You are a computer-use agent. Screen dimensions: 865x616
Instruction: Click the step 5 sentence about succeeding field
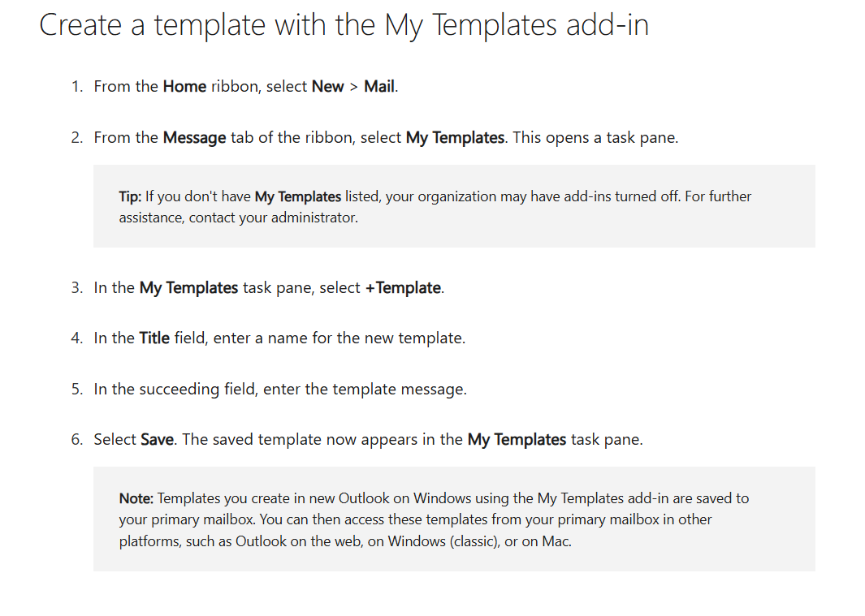(x=280, y=390)
